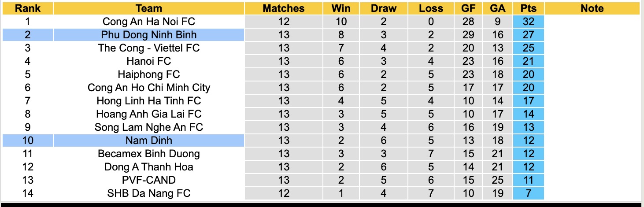The height and width of the screenshot is (207, 644).
Task: Sort by the Pts column header
Action: point(528,8)
